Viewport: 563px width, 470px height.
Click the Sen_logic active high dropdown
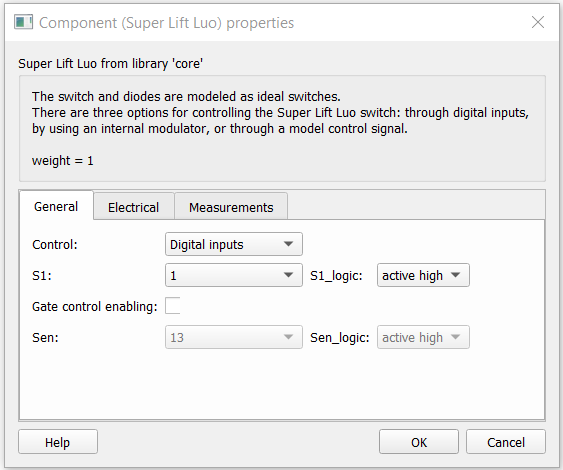pyautogui.click(x=423, y=337)
